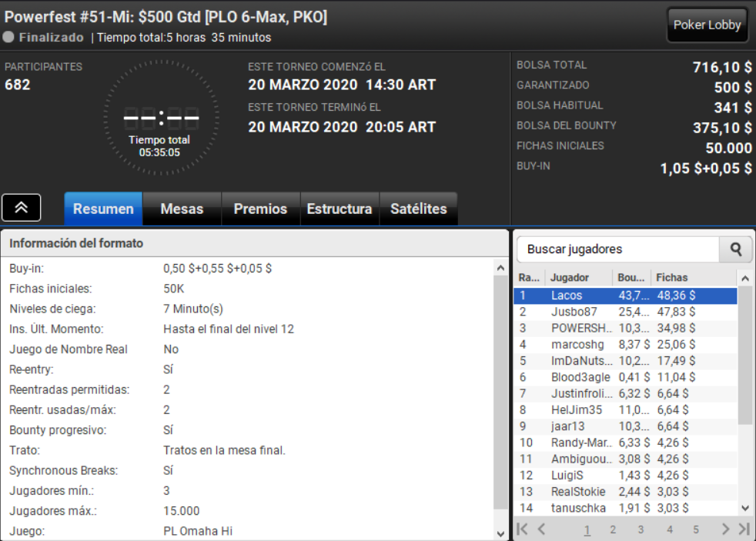Screen dimensions: 756x541
Task: Select player Jusbo87 row
Action: coord(625,312)
